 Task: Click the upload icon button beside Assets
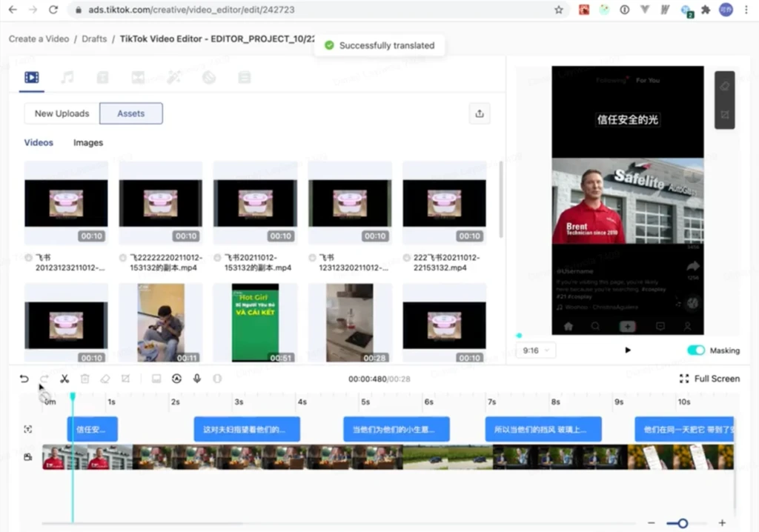point(480,114)
